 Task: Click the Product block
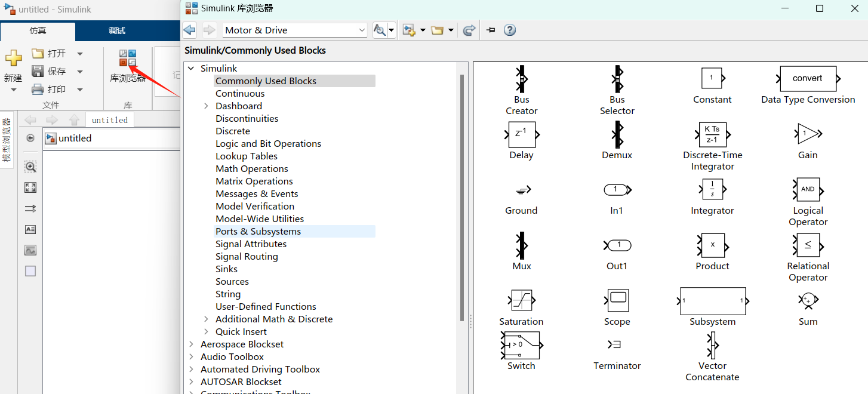pos(712,245)
